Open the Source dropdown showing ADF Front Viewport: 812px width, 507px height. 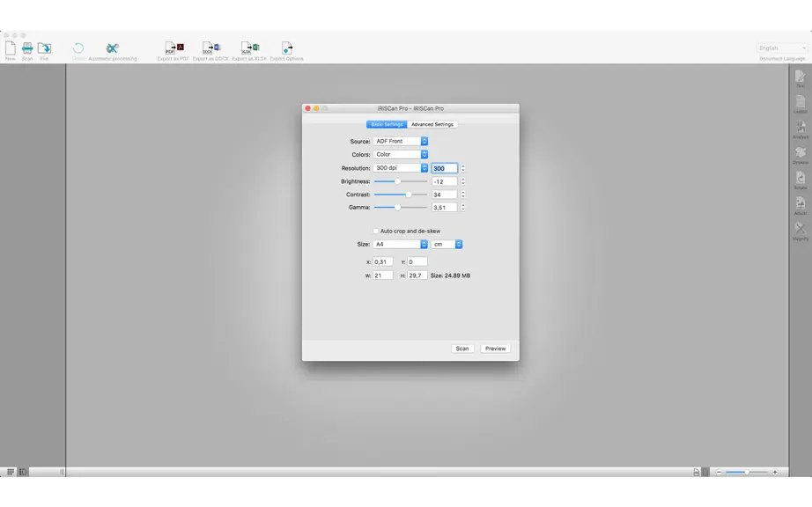(401, 141)
